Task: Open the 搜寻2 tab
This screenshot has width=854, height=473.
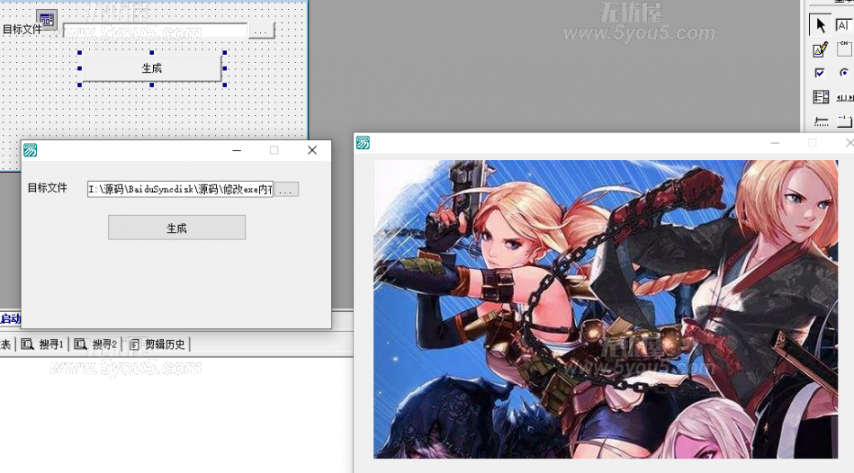Action: coord(96,344)
